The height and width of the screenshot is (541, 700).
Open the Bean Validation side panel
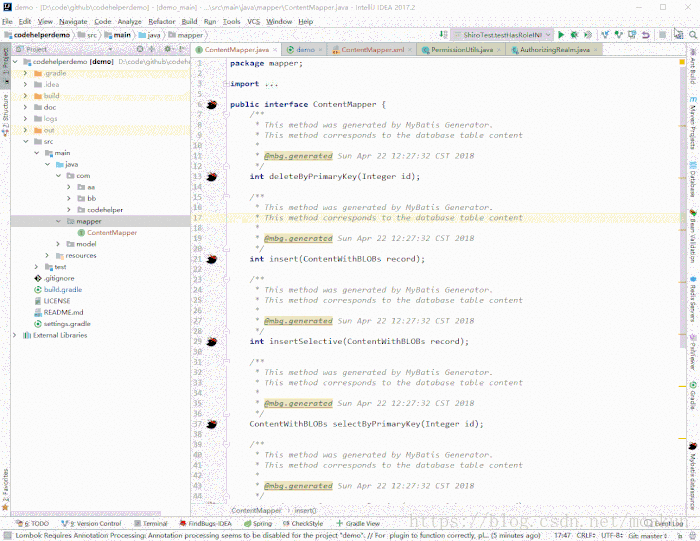coord(693,236)
